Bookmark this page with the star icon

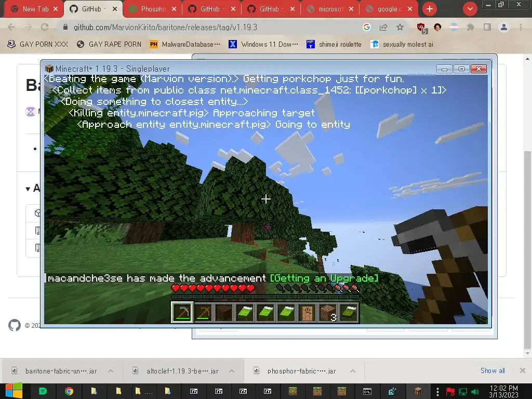400,27
